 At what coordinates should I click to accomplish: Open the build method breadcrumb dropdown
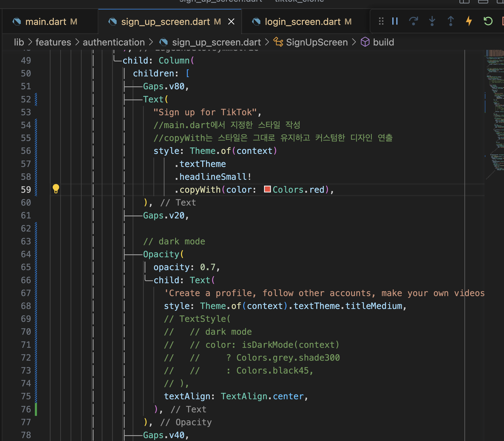383,42
